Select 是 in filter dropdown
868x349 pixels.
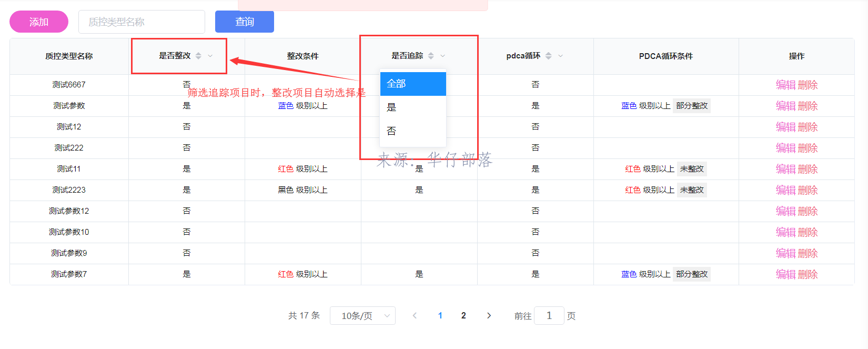point(413,107)
